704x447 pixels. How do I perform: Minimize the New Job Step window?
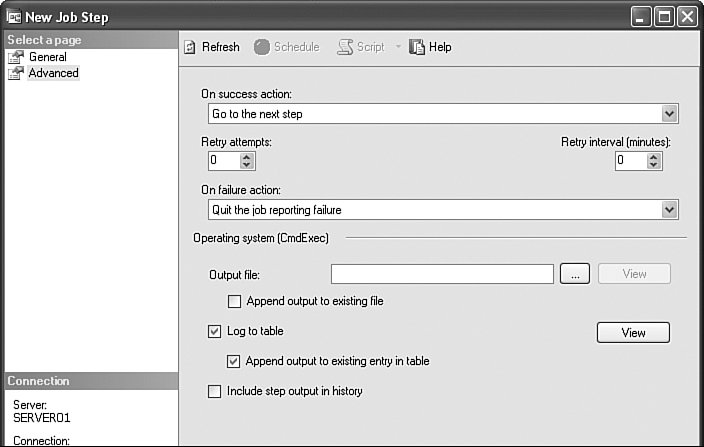tap(641, 17)
